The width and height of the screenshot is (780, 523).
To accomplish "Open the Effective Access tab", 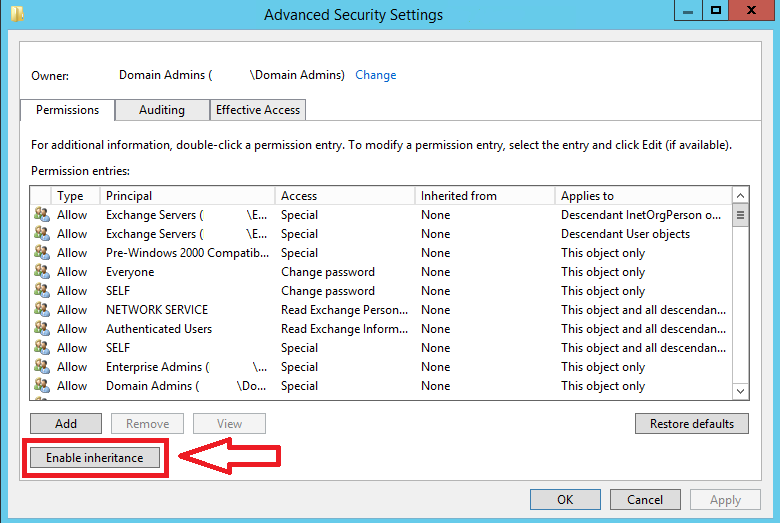I will (x=258, y=110).
